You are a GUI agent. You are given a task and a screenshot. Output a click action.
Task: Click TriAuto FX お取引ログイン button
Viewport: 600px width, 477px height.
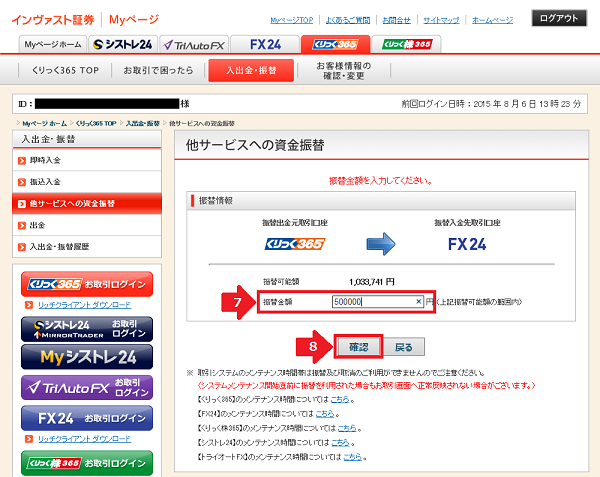(x=87, y=387)
